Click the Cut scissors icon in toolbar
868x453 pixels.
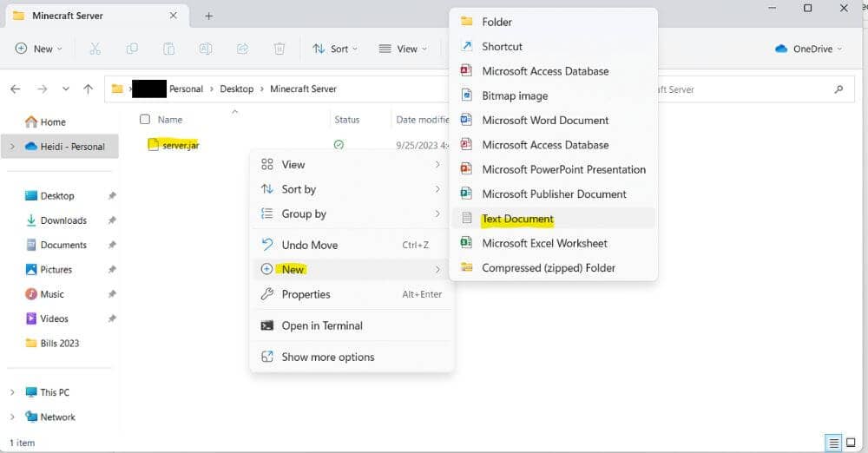[x=95, y=49]
